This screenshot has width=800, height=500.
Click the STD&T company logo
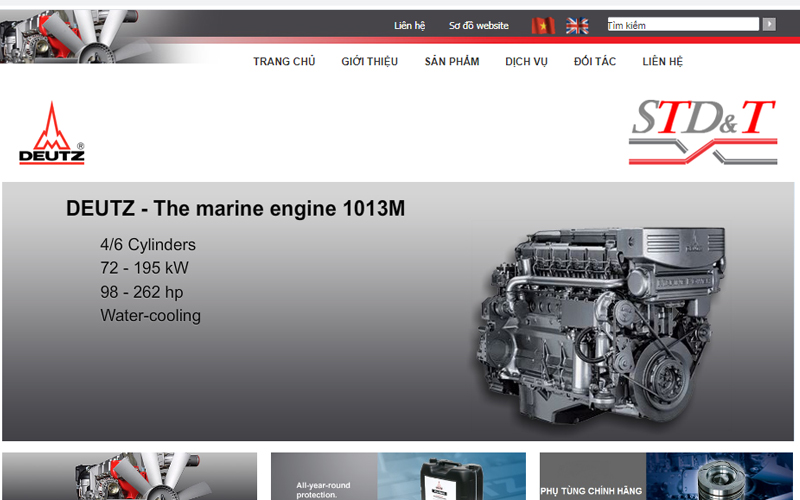703,132
